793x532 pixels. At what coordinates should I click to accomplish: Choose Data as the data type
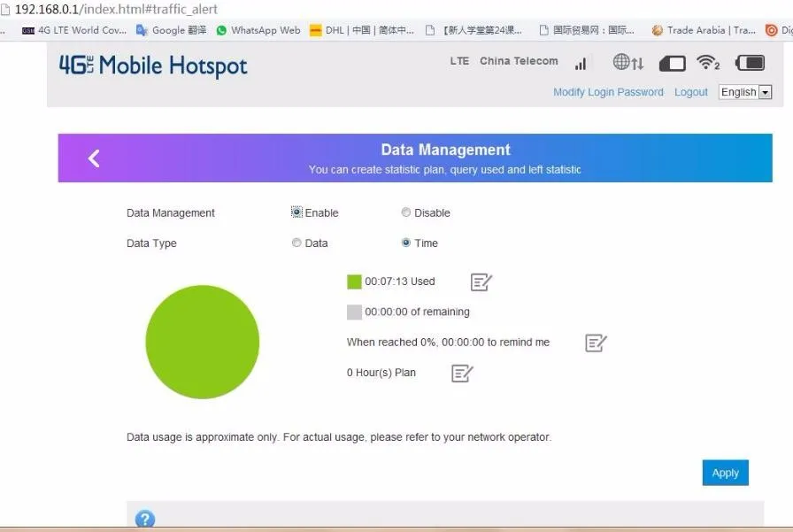tap(296, 243)
